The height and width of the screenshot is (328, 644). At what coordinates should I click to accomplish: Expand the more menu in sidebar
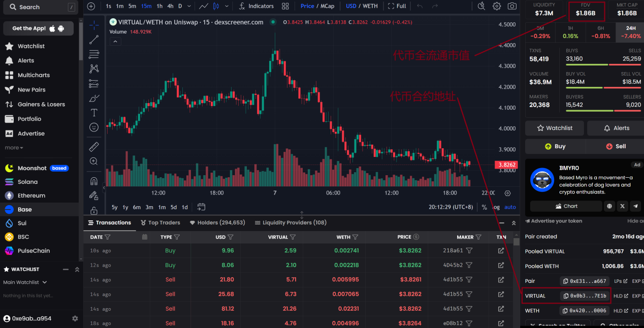(x=14, y=148)
